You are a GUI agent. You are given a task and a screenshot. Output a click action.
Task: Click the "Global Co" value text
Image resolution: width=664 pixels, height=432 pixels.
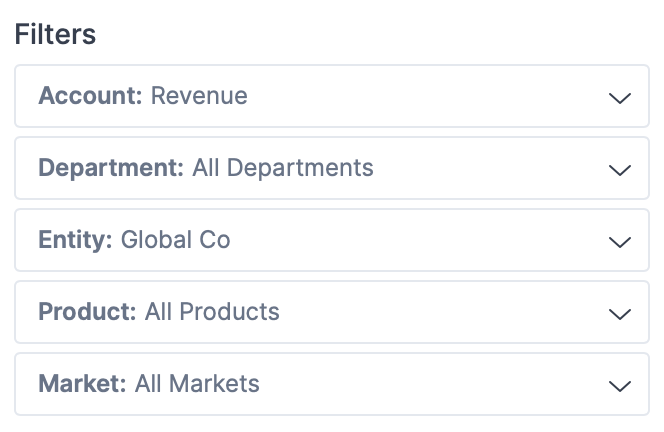(176, 240)
